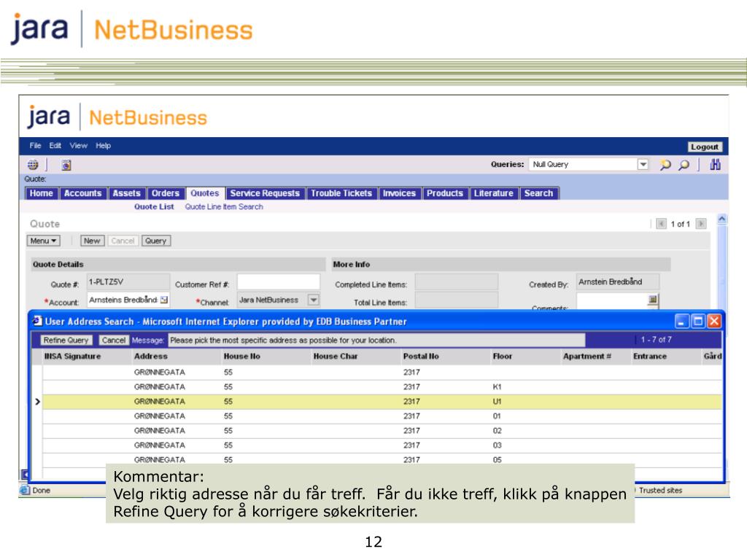Click the New quote button

[92, 241]
